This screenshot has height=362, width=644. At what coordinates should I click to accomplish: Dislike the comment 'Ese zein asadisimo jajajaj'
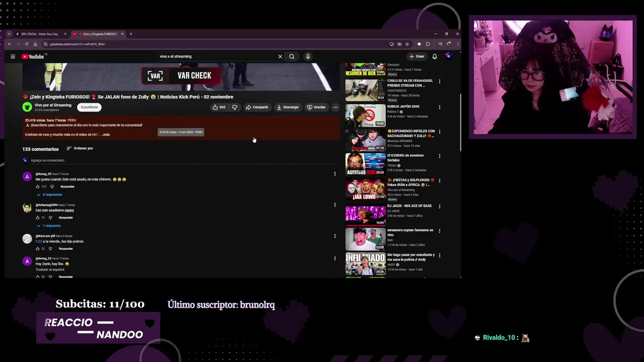50,218
